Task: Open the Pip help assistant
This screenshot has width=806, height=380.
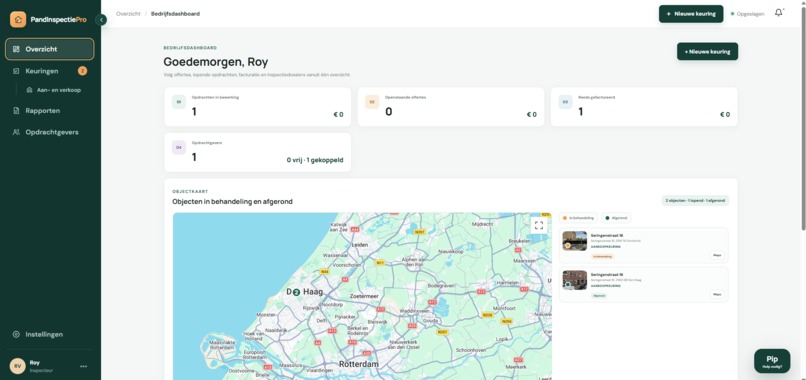Action: pos(772,361)
